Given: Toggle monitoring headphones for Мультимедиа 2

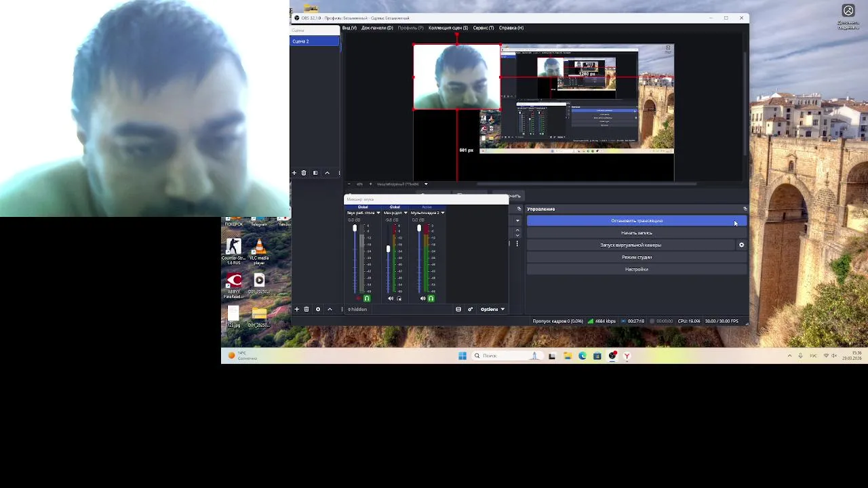Looking at the screenshot, I should (x=431, y=298).
